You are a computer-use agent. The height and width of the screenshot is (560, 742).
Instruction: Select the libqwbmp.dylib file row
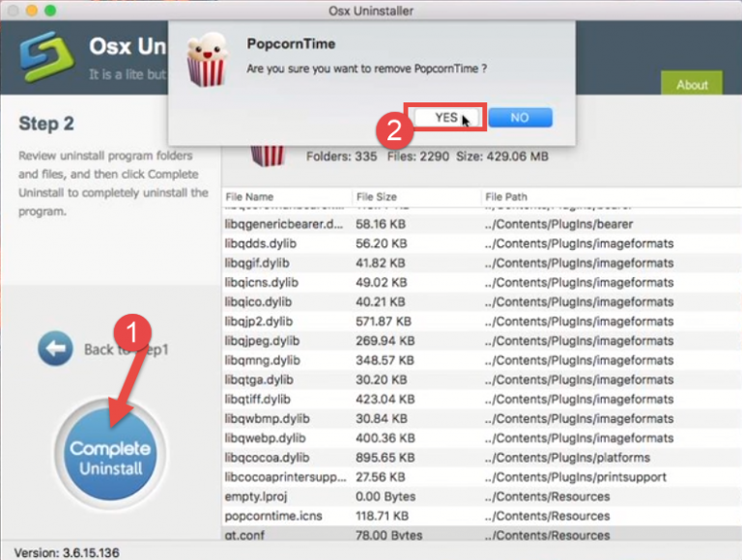point(482,419)
